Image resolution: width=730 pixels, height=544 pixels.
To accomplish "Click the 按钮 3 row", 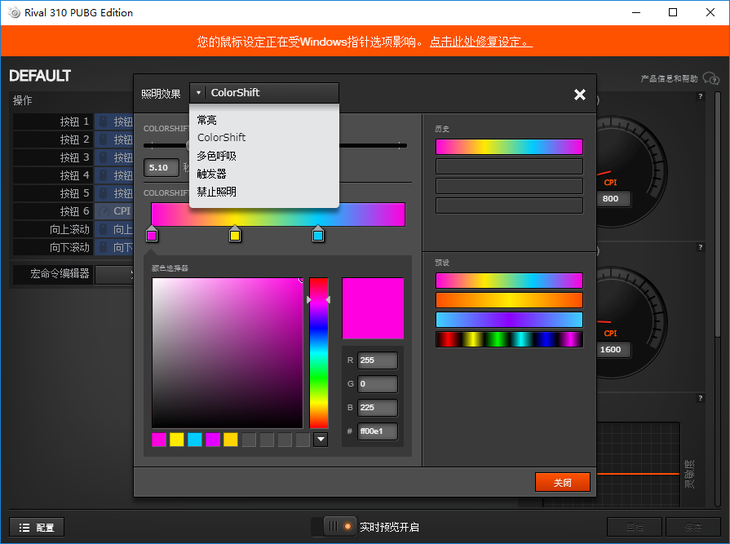I will [73, 157].
